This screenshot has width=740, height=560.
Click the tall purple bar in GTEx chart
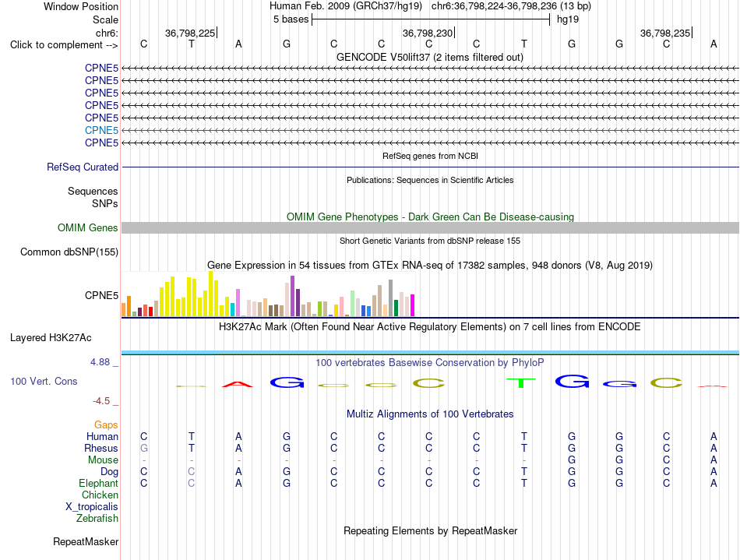coord(293,296)
